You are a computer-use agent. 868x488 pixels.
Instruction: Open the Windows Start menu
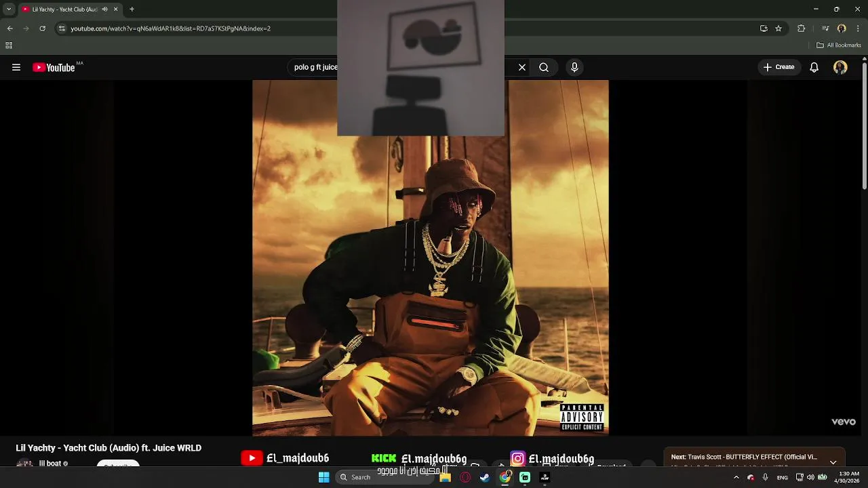pos(323,477)
